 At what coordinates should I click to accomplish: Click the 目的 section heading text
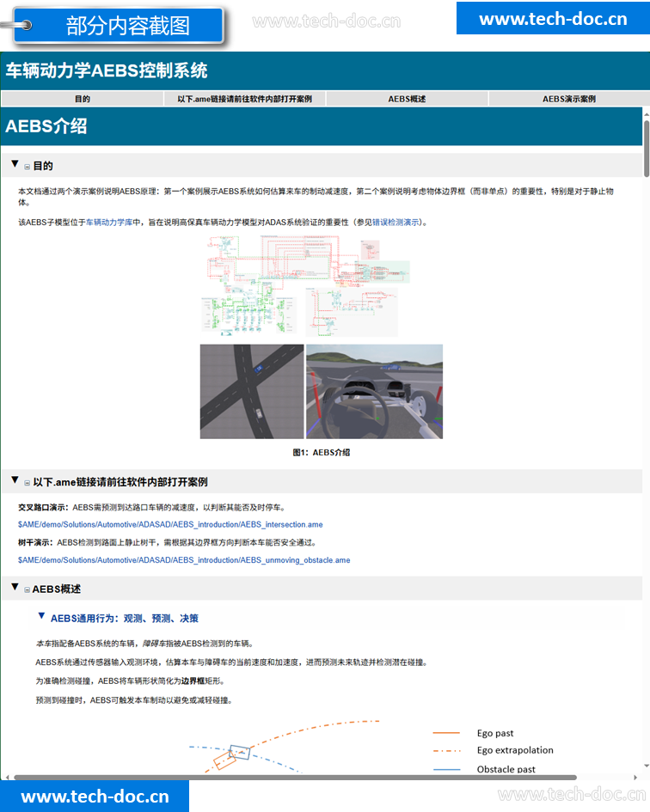43,166
